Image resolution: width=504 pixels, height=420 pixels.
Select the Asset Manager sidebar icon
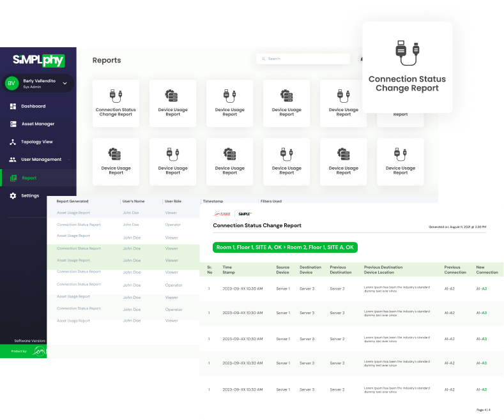[x=13, y=124]
